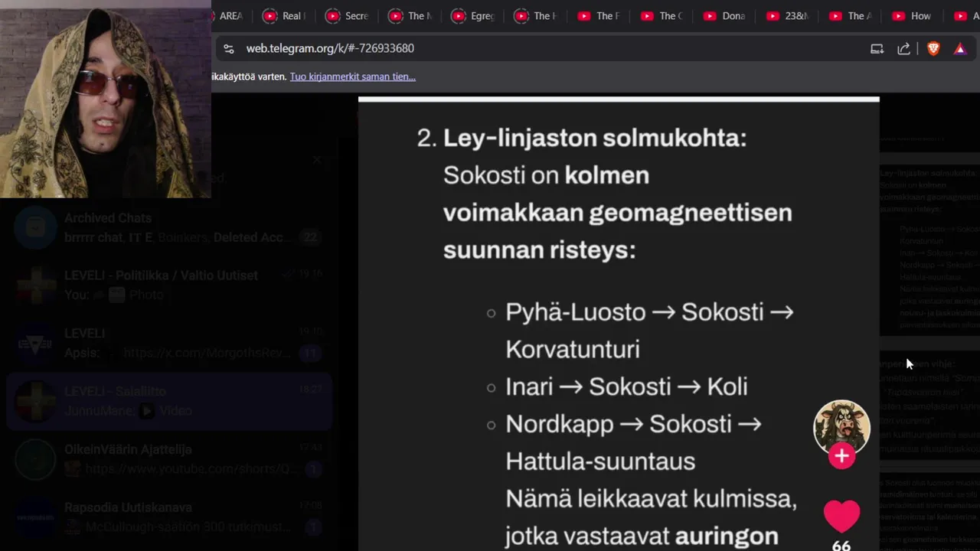
Task: Click the Archived Chats folder avatar
Action: pyautogui.click(x=35, y=227)
